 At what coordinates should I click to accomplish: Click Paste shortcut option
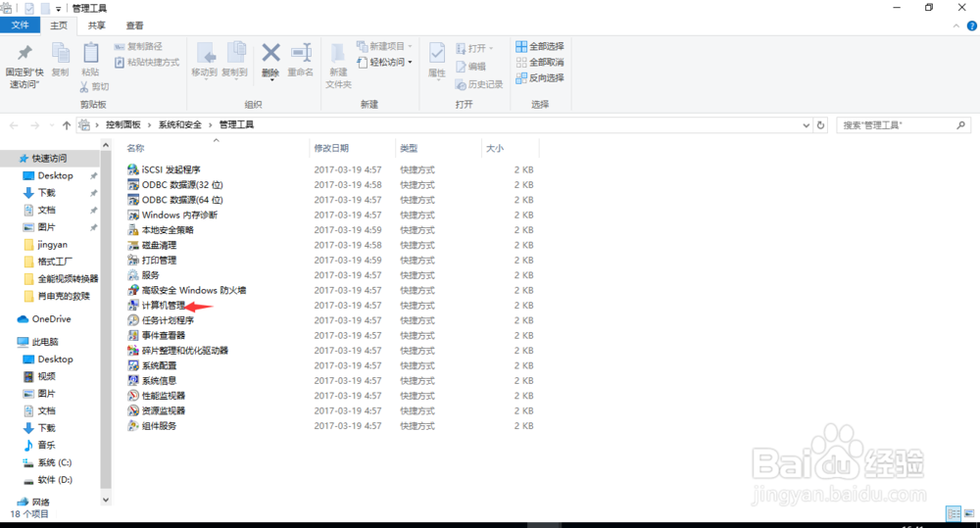[x=147, y=62]
